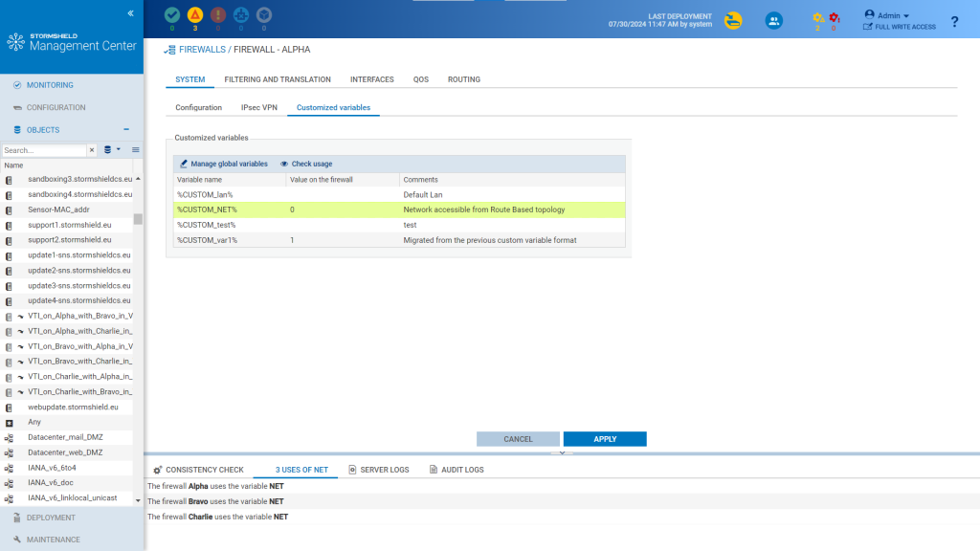Select the %CUSTOM_NET% variable row
The image size is (980, 551).
coord(399,209)
